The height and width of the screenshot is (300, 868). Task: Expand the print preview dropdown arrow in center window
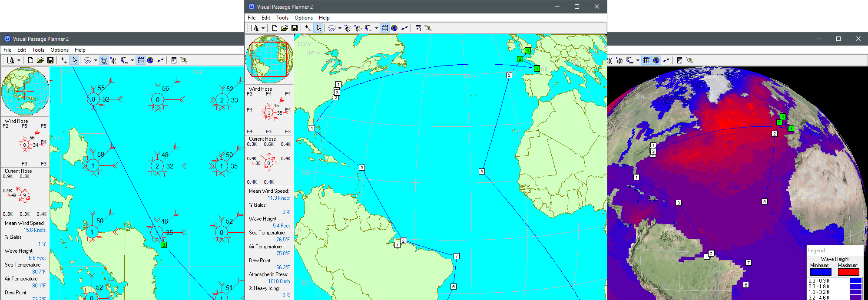click(x=263, y=28)
